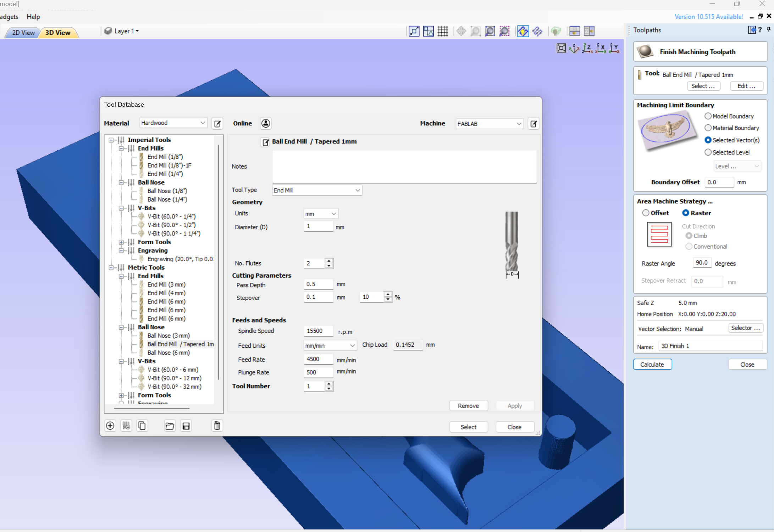
Task: View the model down the Z axis
Action: pos(587,48)
